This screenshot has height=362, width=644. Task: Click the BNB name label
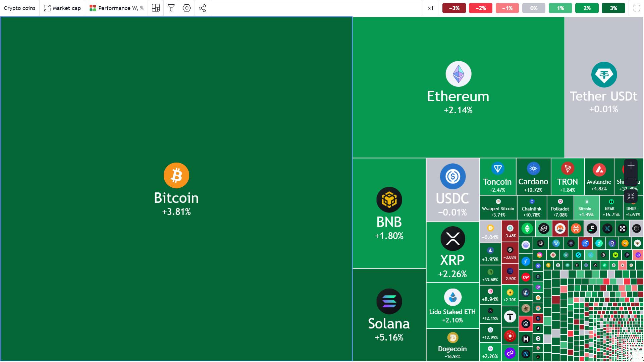click(389, 222)
